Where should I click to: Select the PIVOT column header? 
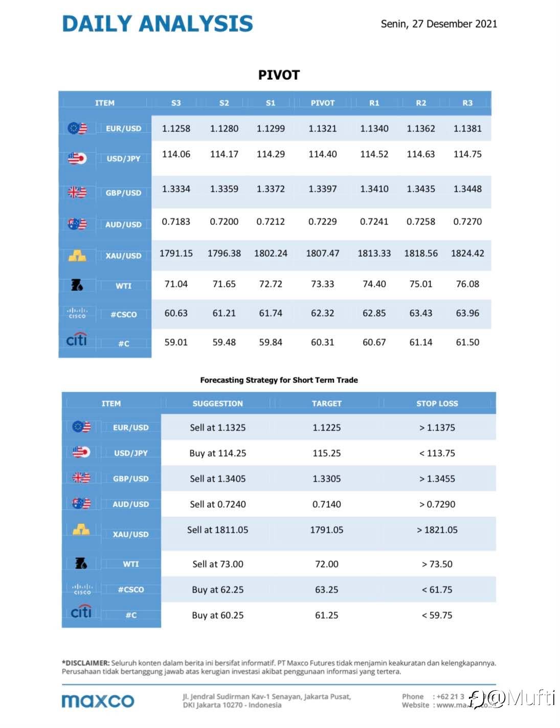click(323, 103)
